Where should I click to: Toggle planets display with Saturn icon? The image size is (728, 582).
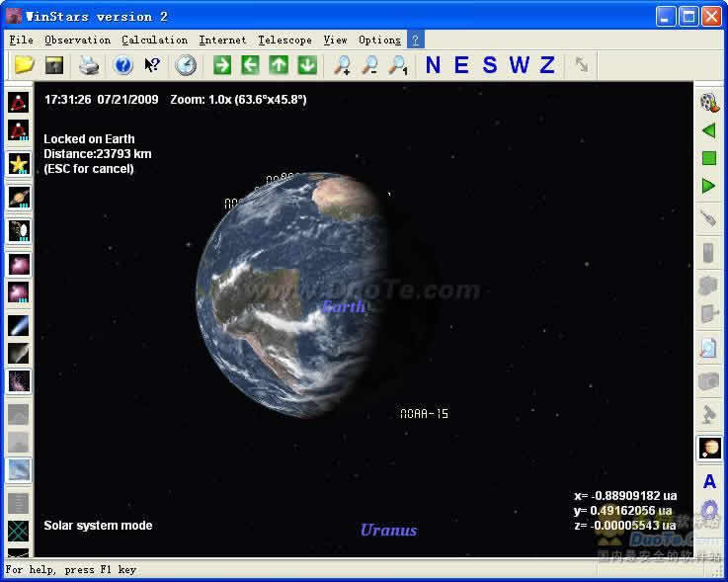(19, 198)
